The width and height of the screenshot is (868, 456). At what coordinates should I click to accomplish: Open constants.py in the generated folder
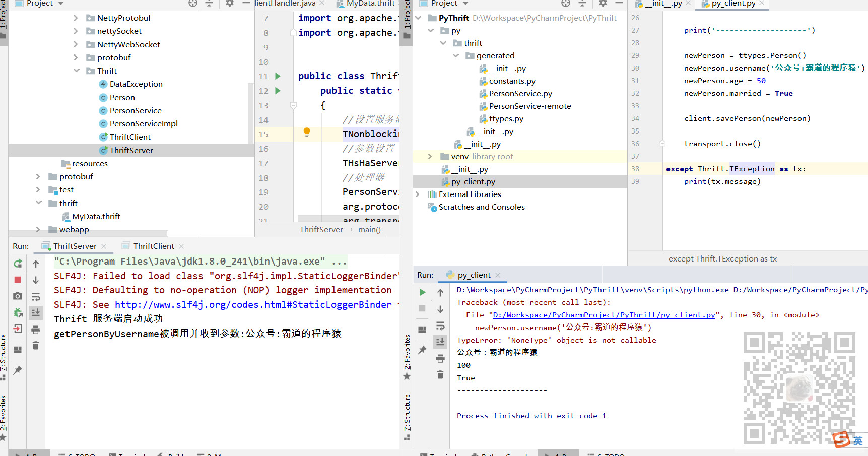512,81
